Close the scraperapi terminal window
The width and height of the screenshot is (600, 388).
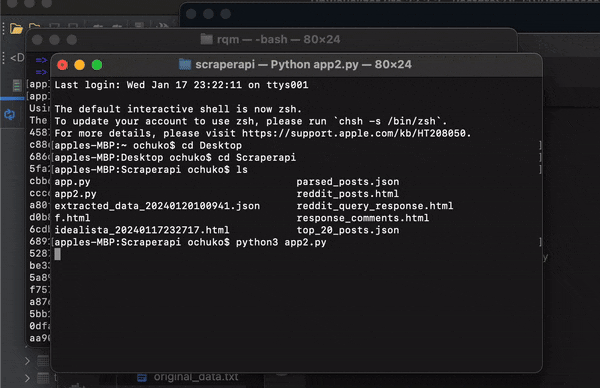[62, 65]
